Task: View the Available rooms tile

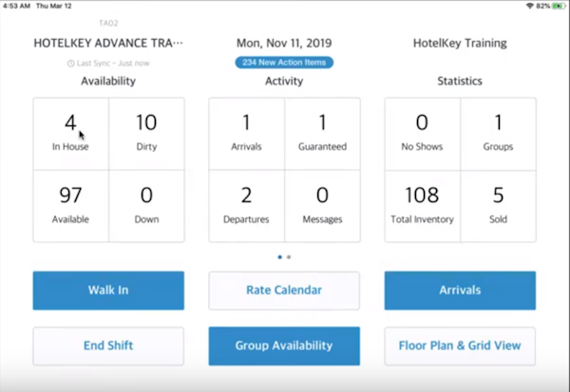Action: coord(70,205)
